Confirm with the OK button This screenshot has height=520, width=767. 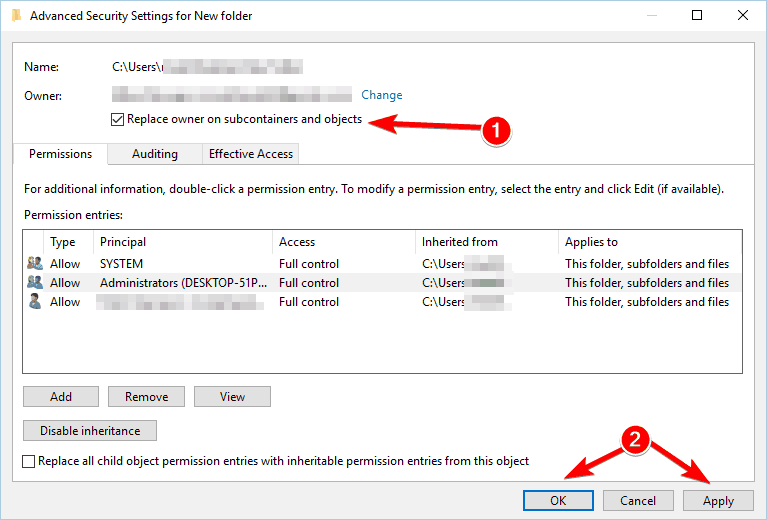[x=558, y=501]
